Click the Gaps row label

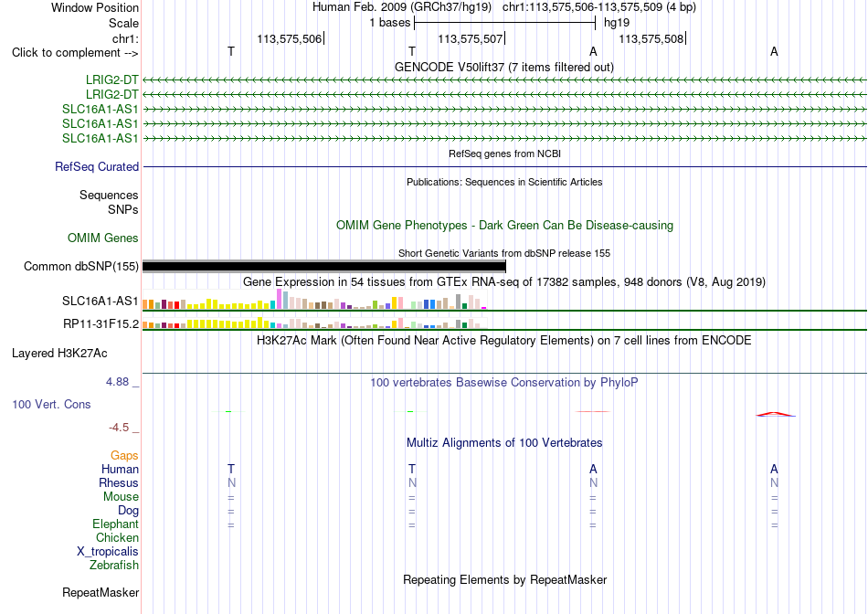(x=124, y=456)
